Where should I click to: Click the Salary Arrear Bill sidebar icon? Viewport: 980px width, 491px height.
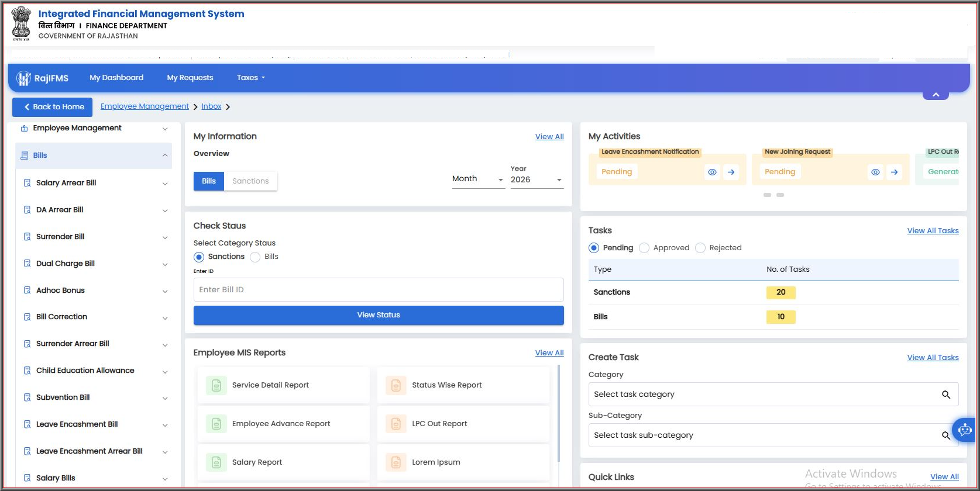click(27, 183)
